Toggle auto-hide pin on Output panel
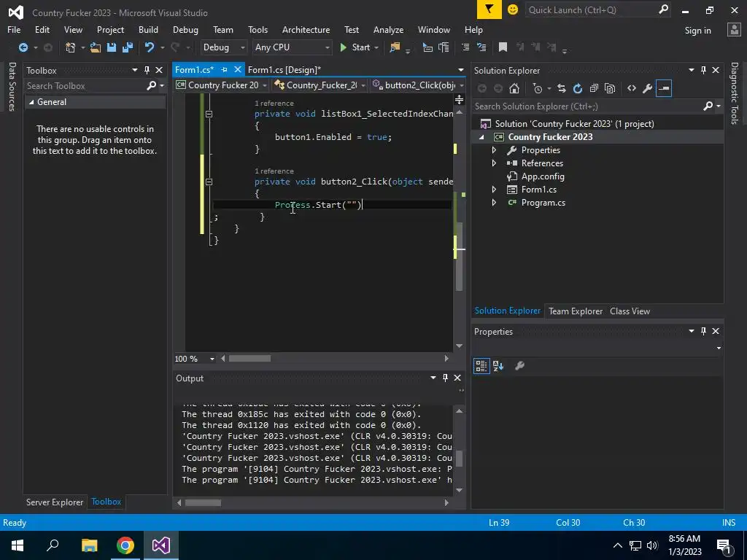The width and height of the screenshot is (747, 560). point(446,378)
